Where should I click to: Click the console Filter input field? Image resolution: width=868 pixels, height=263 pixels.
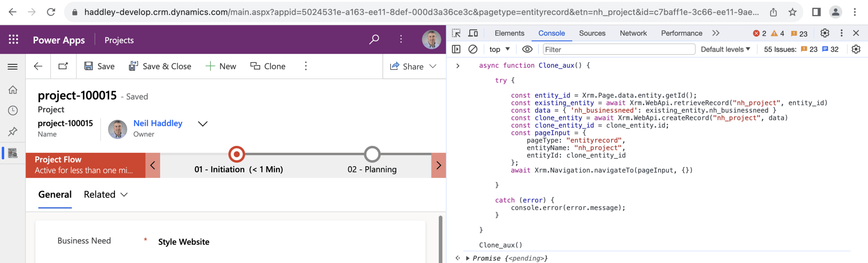[619, 49]
